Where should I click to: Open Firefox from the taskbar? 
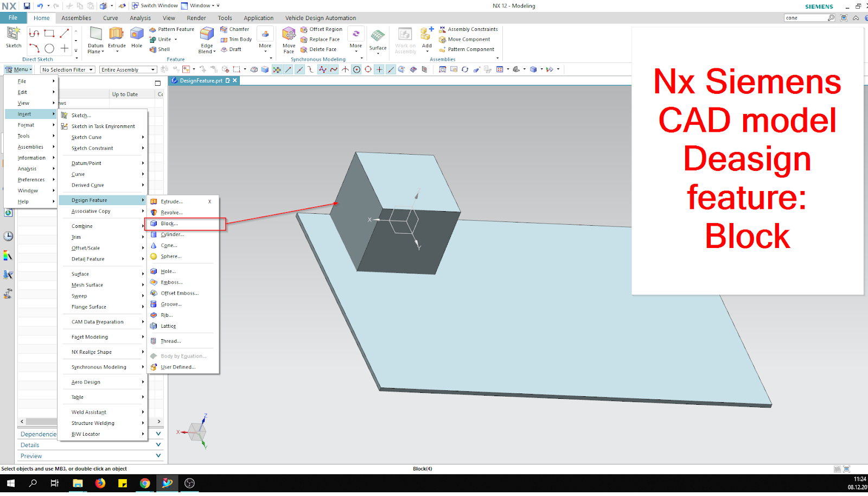tap(100, 483)
